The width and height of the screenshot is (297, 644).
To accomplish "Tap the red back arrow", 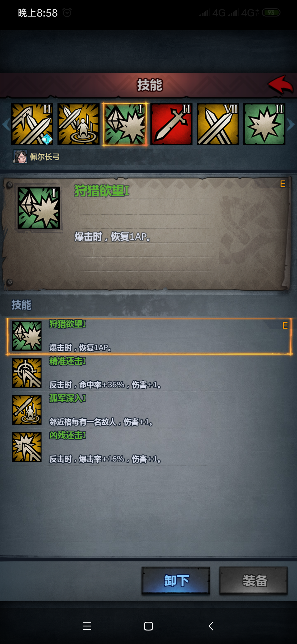I will click(280, 85).
